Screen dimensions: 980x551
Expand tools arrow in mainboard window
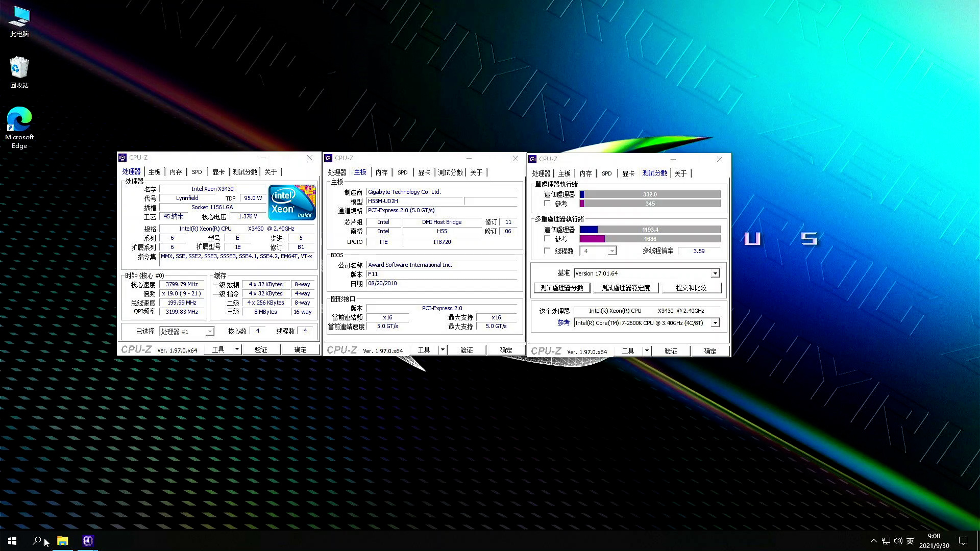pyautogui.click(x=443, y=350)
